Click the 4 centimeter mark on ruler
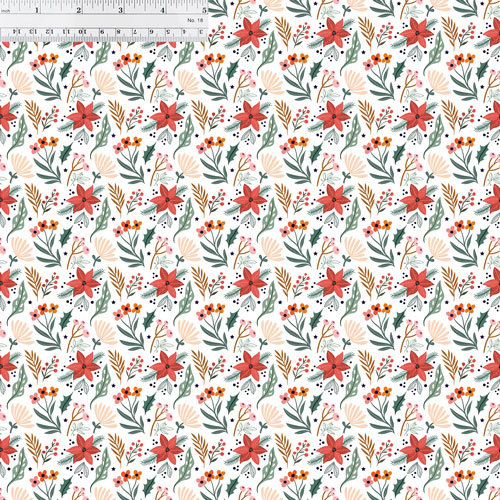The image size is (500, 500). pyautogui.click(x=184, y=32)
